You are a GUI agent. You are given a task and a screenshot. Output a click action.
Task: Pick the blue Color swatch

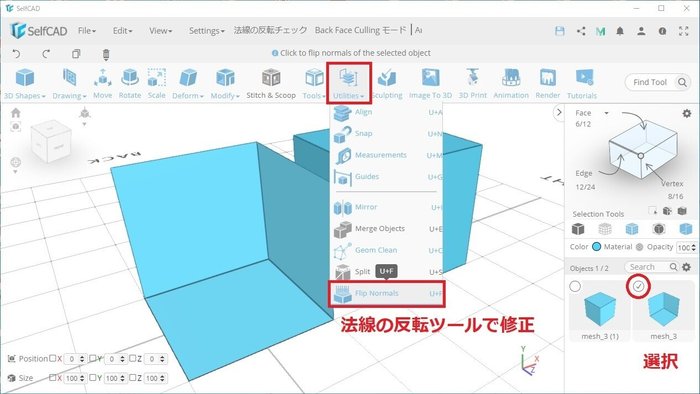[596, 247]
